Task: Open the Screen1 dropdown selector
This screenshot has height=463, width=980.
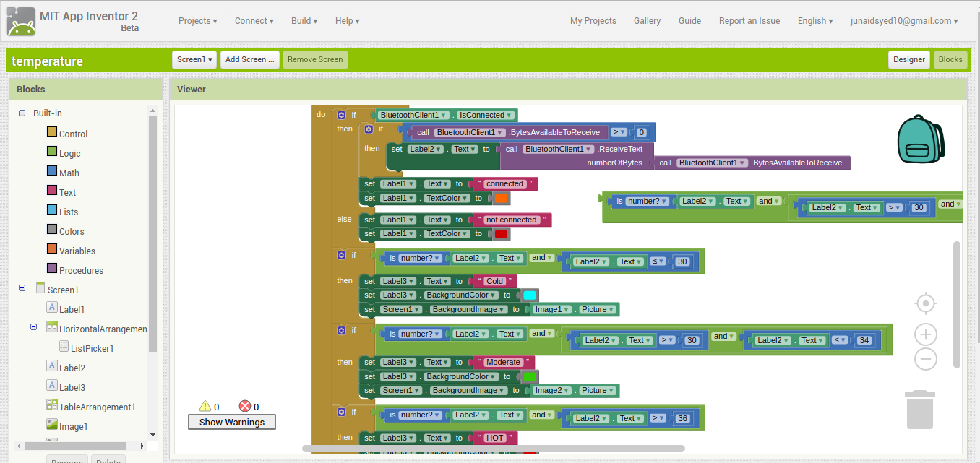Action: point(194,60)
